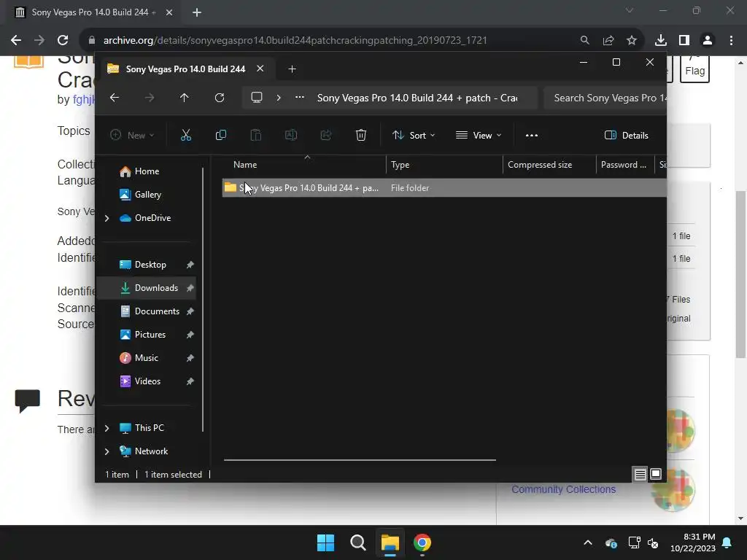Viewport: 747px width, 560px height.
Task: Open Community Collections link on archive.org
Action: tap(564, 489)
